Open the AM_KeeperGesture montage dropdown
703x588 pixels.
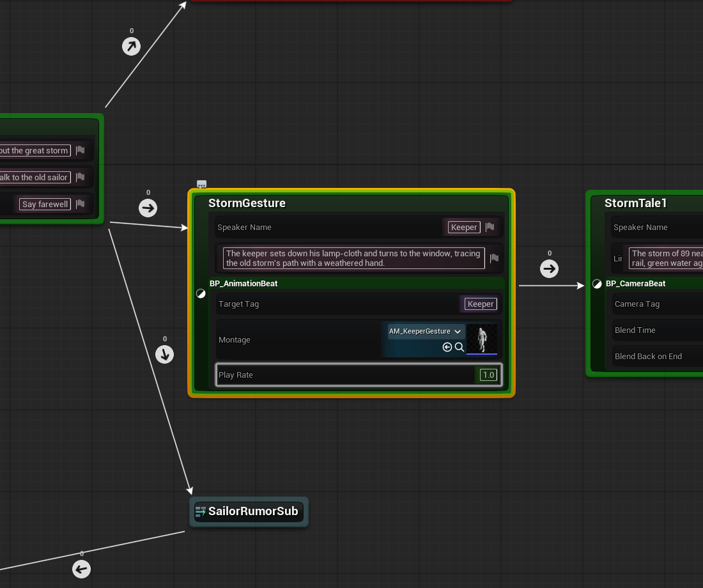[x=425, y=332]
